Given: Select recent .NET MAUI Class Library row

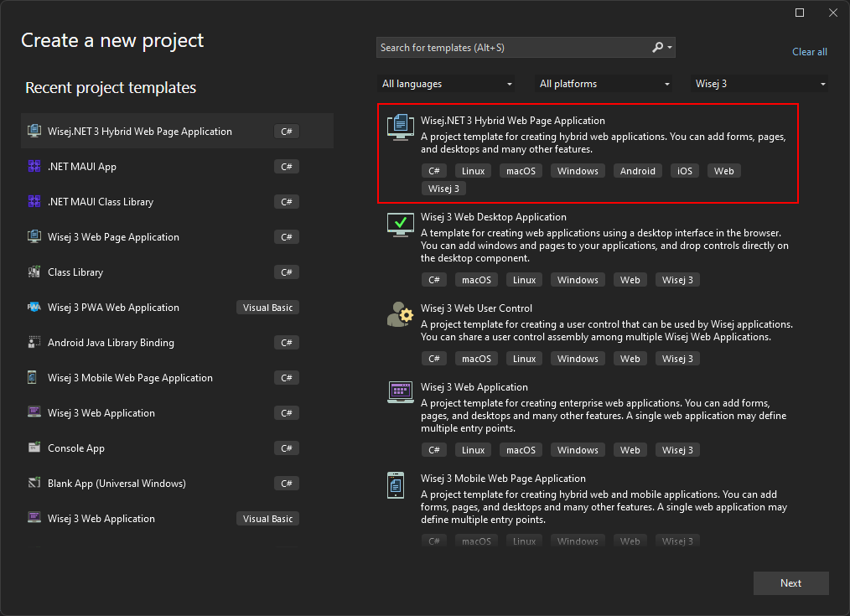Looking at the screenshot, I should click(x=177, y=201).
